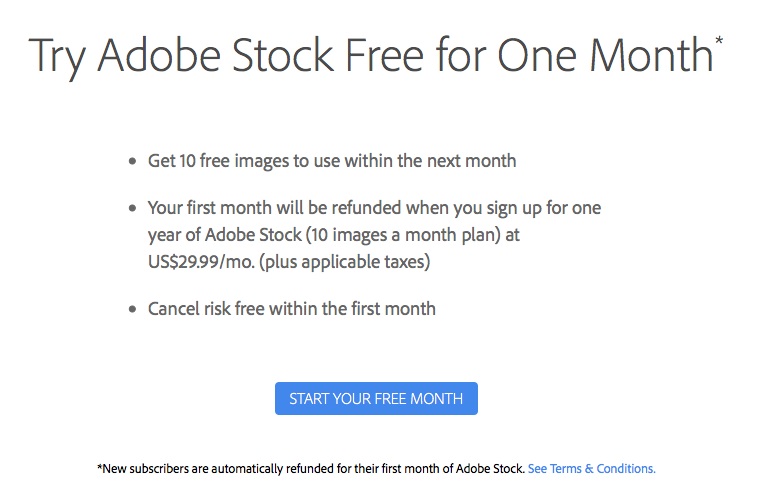Click 'year of Adobe Stock' in the second bullet

pos(225,235)
